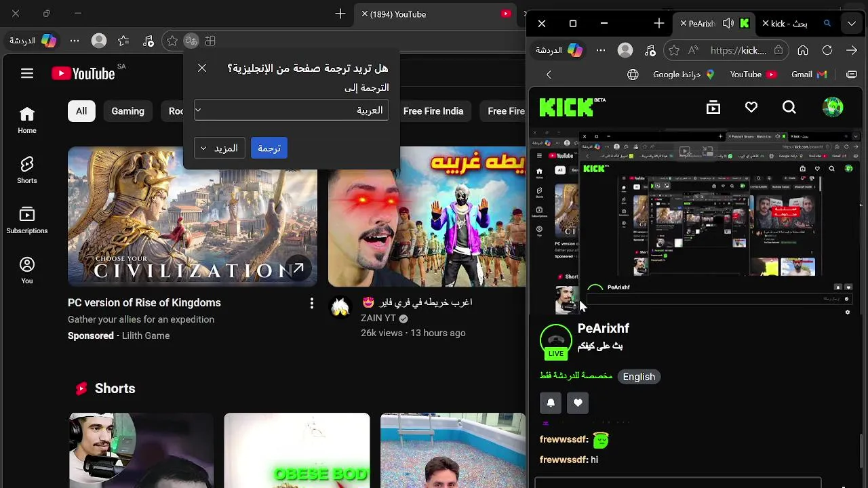
Task: Open more options for Rise of Kingdoms ad
Action: [x=312, y=304]
